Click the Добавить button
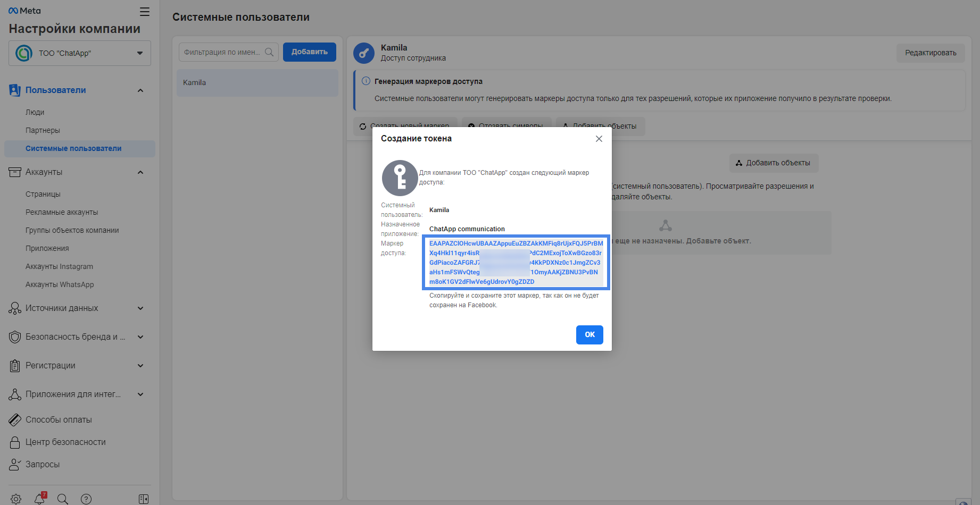 (309, 52)
